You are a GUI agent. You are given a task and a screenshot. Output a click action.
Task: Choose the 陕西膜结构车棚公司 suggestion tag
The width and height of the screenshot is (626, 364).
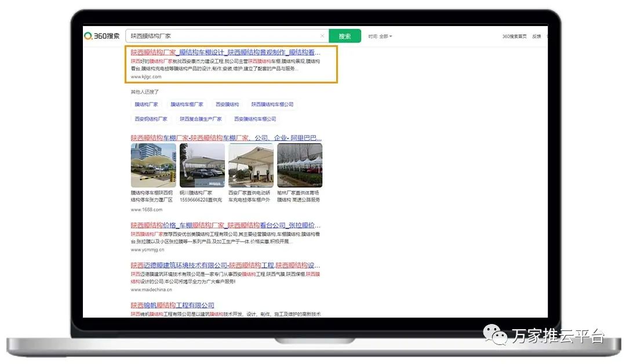point(272,105)
